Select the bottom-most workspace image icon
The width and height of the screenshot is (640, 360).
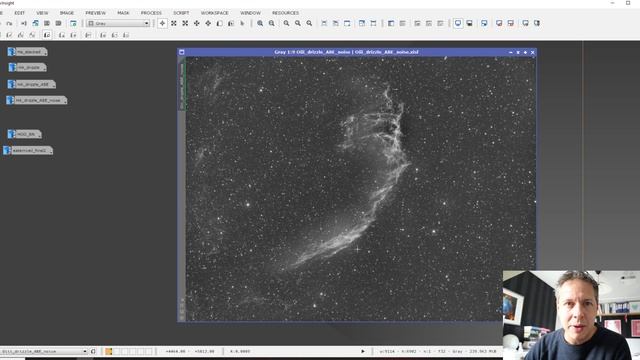click(x=28, y=150)
